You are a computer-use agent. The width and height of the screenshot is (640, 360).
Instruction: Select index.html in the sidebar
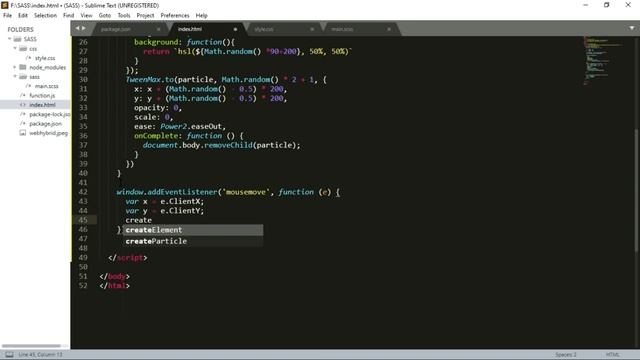click(x=42, y=105)
